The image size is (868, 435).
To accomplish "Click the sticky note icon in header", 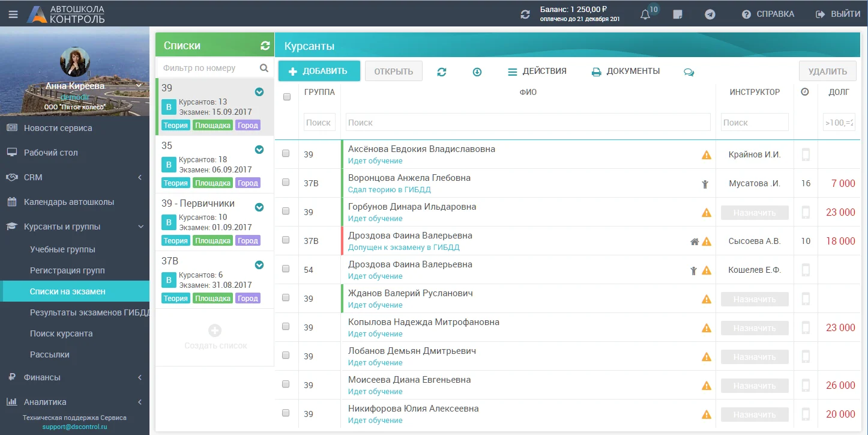I will pos(678,14).
